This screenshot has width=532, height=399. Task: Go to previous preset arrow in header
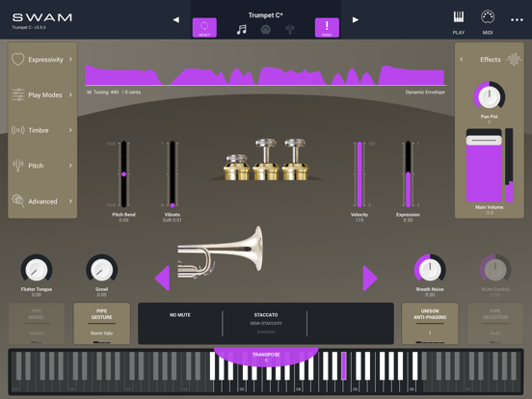pyautogui.click(x=176, y=20)
